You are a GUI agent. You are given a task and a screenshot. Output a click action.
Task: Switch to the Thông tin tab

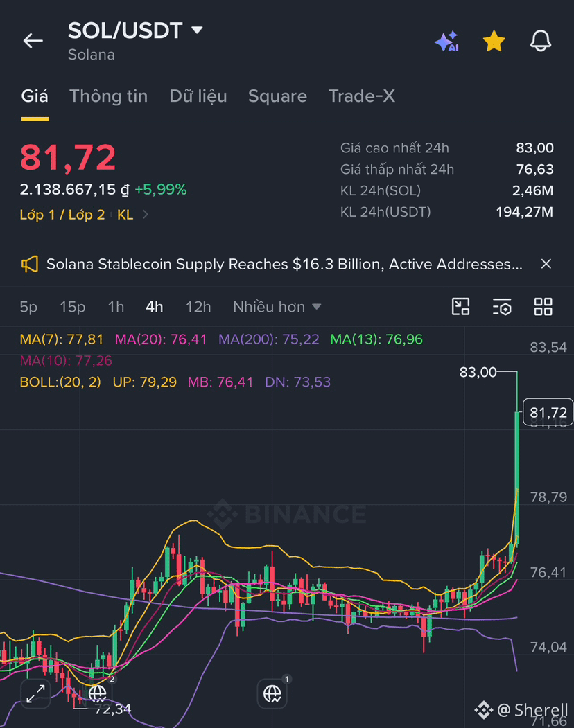pos(108,96)
